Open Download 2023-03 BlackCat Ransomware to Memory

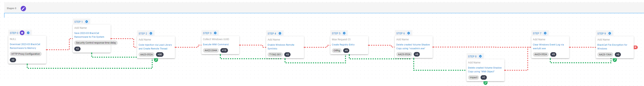[25, 46]
